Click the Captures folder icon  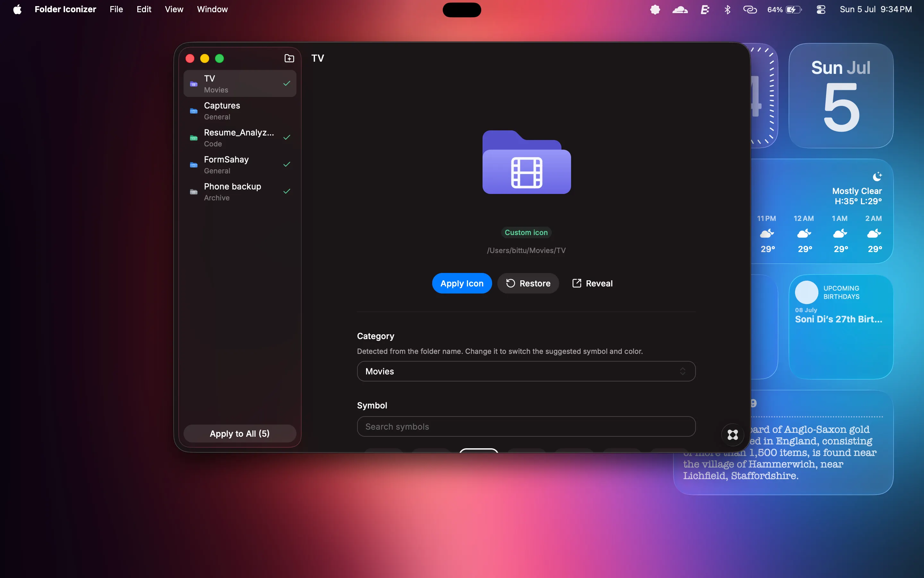[193, 111]
